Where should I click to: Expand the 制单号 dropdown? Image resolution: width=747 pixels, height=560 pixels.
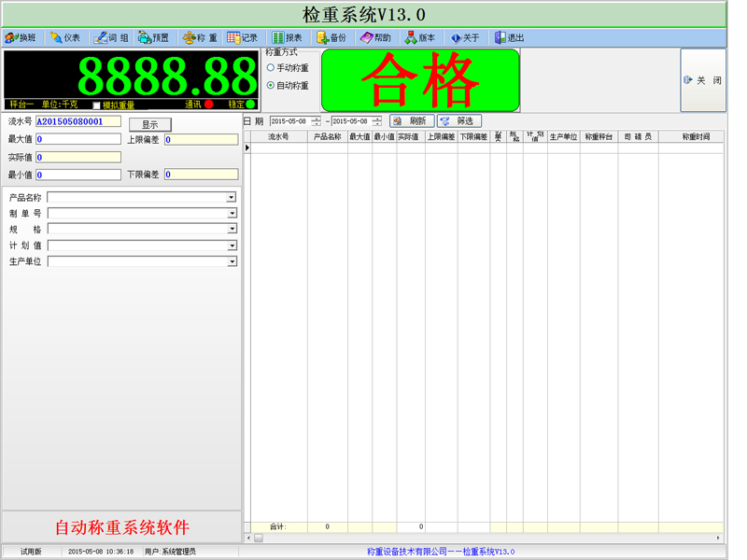(x=232, y=214)
